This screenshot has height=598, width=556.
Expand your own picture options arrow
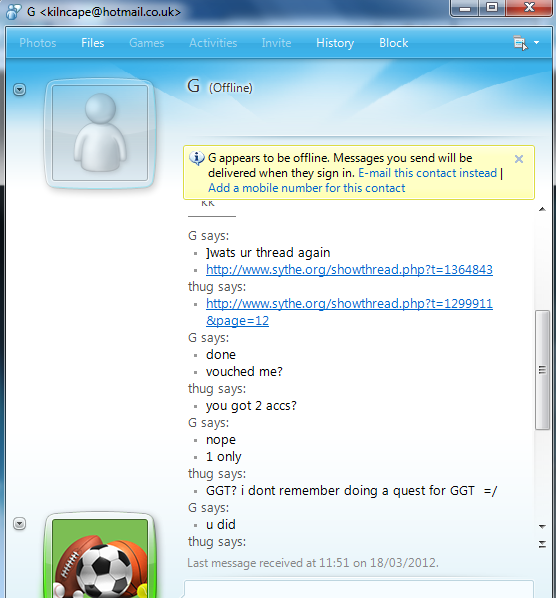click(19, 524)
